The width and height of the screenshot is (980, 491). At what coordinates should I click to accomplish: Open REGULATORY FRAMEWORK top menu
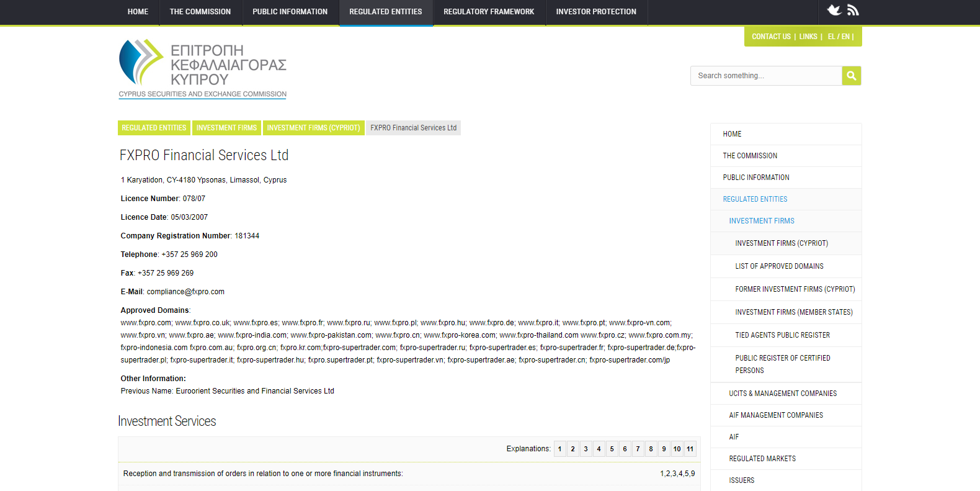(489, 12)
